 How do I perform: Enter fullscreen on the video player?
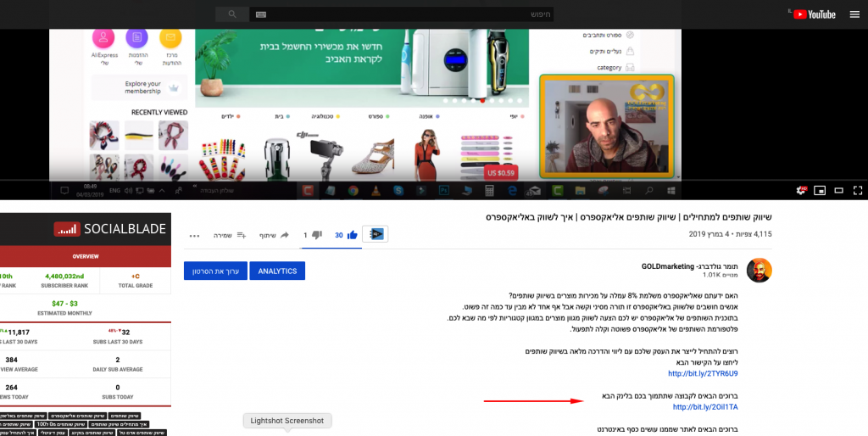click(x=858, y=190)
